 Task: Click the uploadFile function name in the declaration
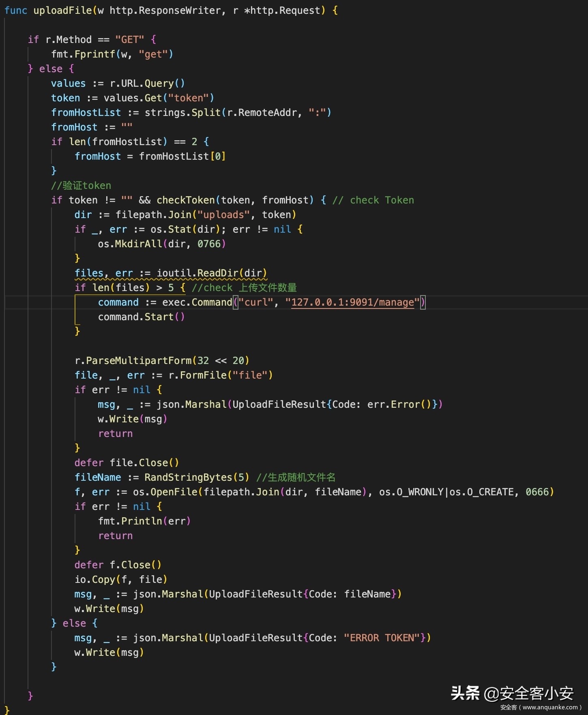pos(63,11)
